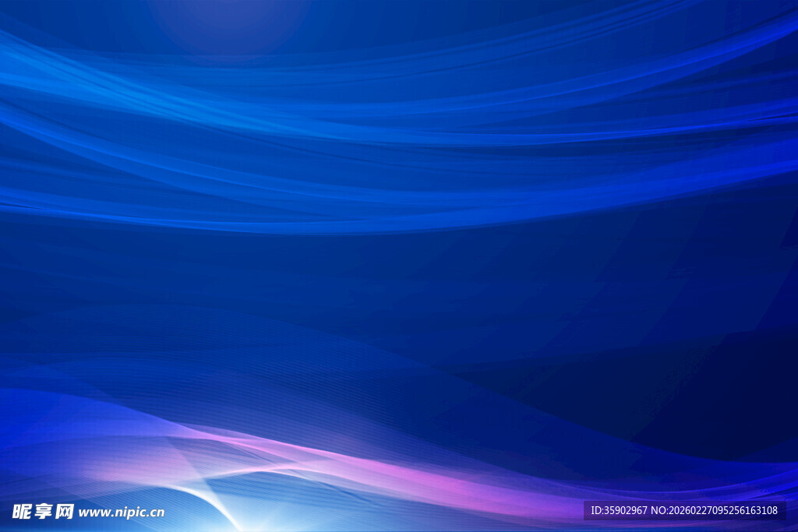Click the 昵享网 logo watermark
Image resolution: width=798 pixels, height=532 pixels.
tap(43, 512)
